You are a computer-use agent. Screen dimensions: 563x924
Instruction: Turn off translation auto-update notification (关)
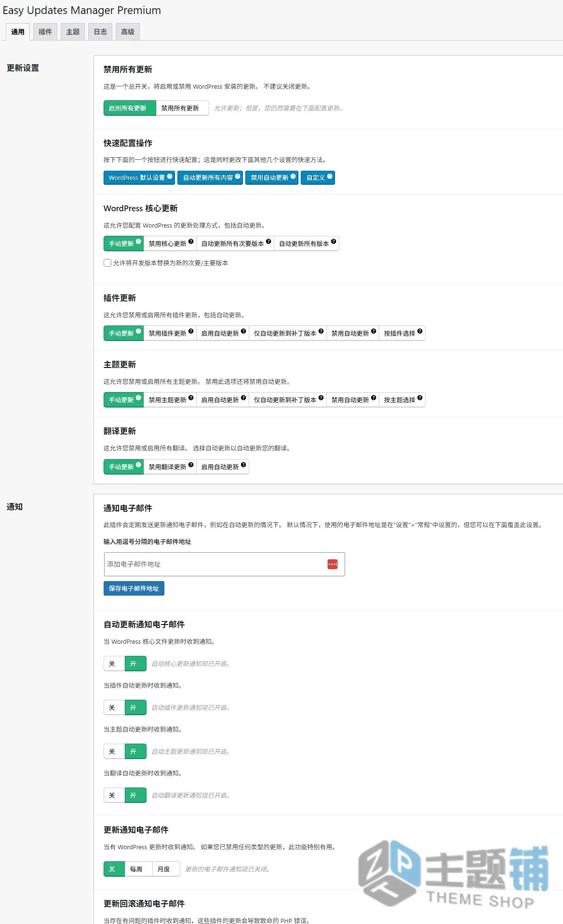click(x=114, y=795)
